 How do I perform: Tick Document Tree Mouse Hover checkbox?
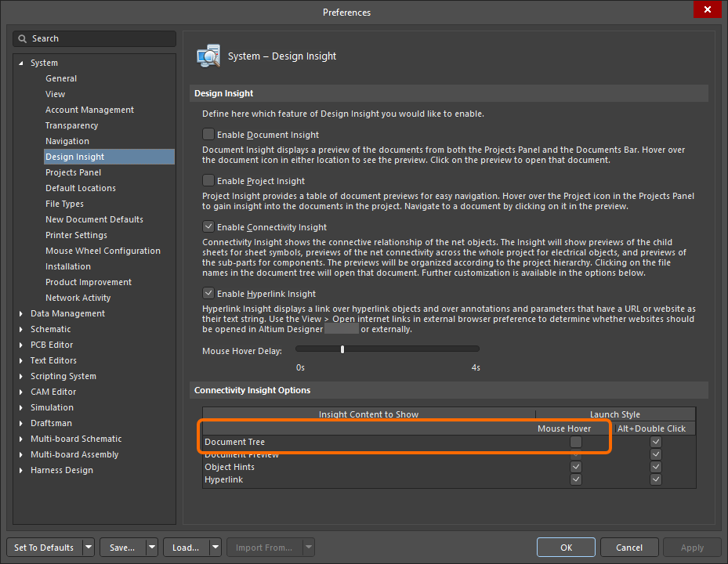click(576, 442)
